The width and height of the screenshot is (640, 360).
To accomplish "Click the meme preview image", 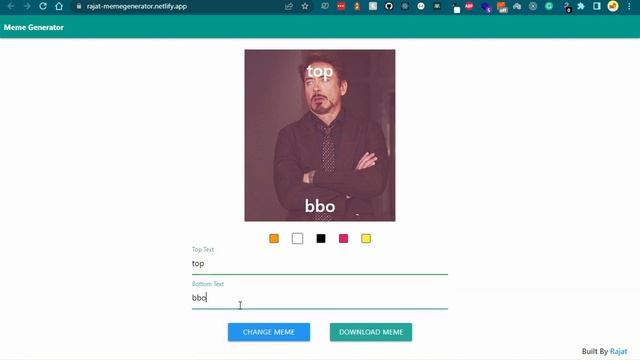I will point(320,136).
